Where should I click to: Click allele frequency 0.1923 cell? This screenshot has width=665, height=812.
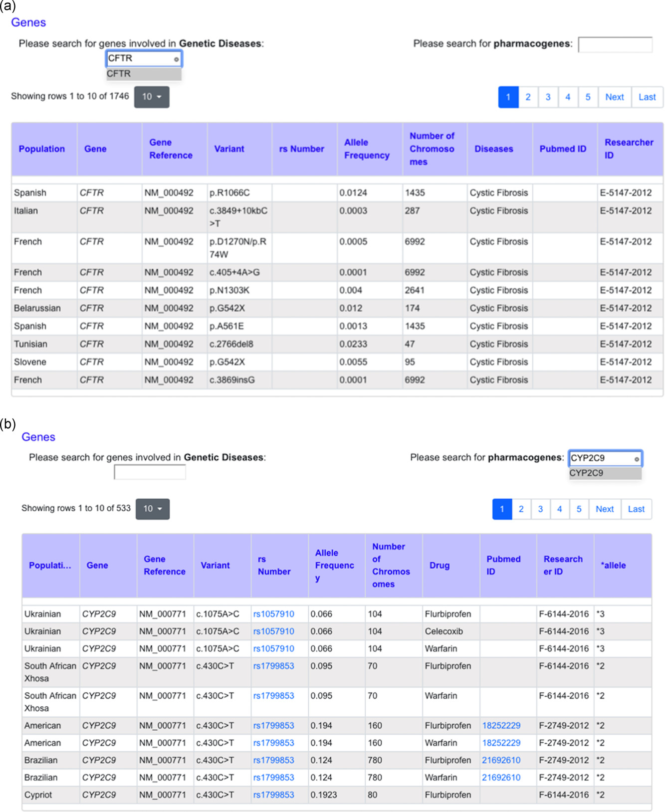(337, 795)
